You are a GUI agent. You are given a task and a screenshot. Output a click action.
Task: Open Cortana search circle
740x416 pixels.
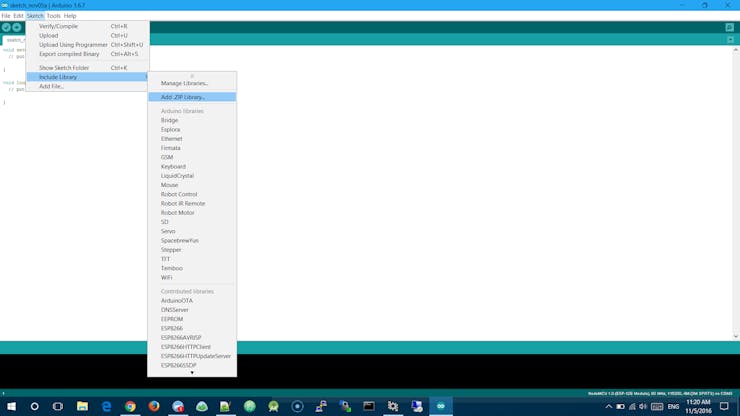[x=34, y=406]
